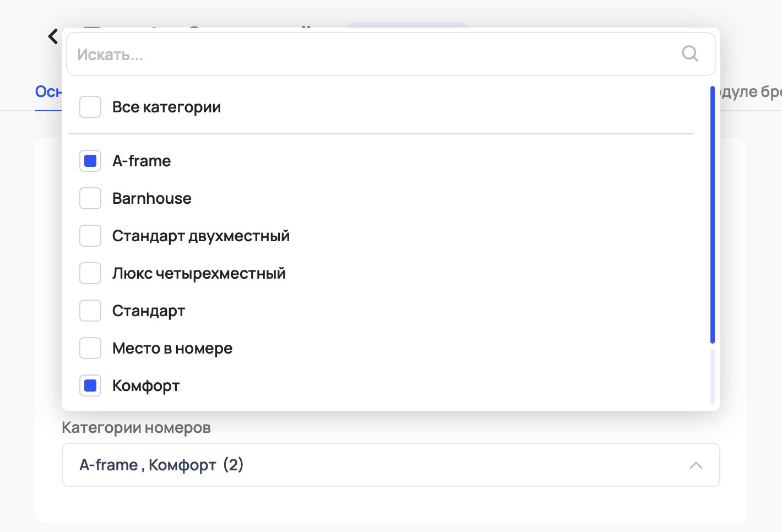
Task: Uncheck the A-frame checkbox
Action: pyautogui.click(x=90, y=161)
